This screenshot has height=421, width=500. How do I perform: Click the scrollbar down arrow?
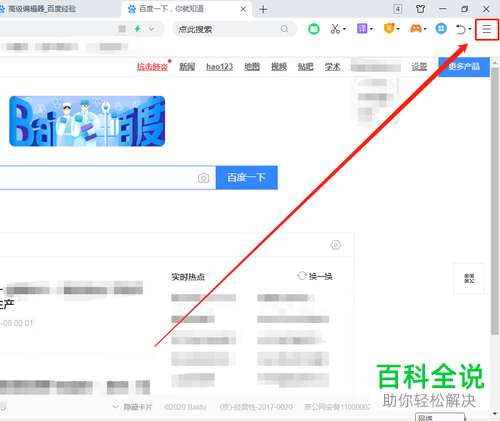(x=495, y=414)
